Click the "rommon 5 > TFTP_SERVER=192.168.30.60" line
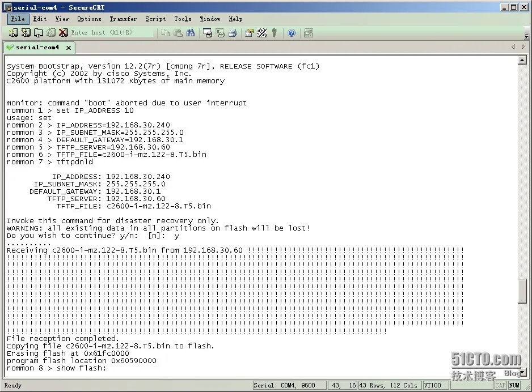The image size is (532, 392). [x=88, y=147]
